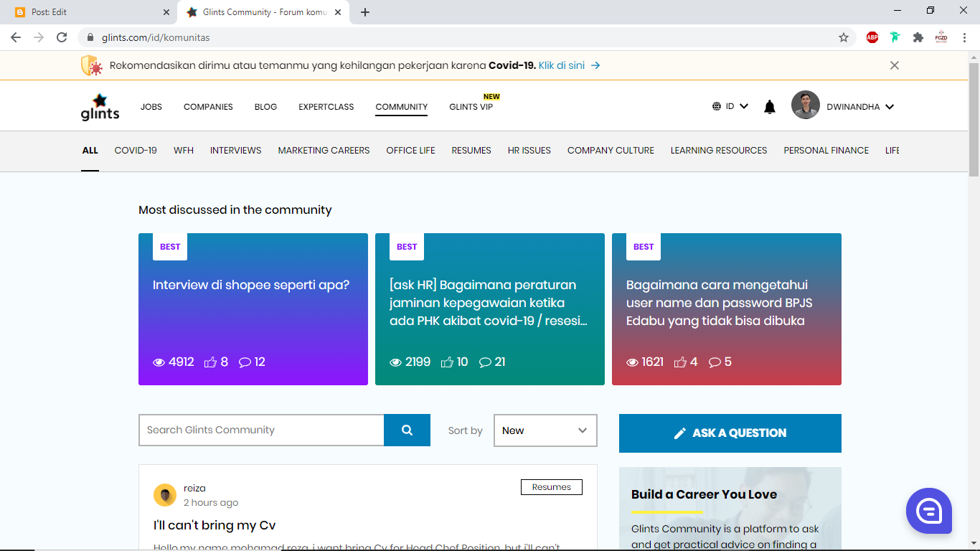Screen dimensions: 980x551
Task: Open GLINTS VIP page
Action: (x=471, y=107)
